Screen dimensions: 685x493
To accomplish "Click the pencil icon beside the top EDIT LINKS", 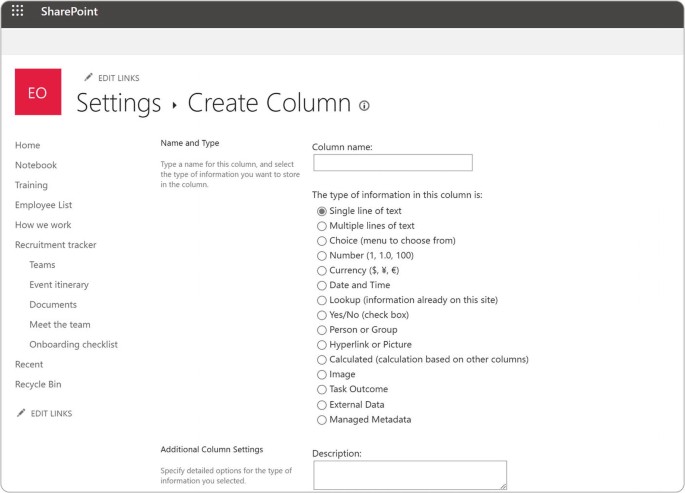I will 88,77.
